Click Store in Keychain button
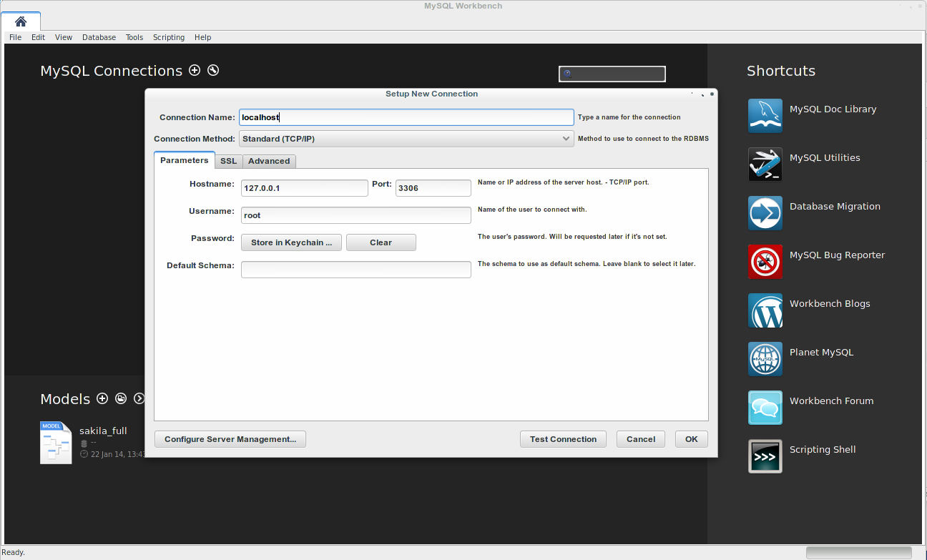This screenshot has height=560, width=927. (x=291, y=242)
